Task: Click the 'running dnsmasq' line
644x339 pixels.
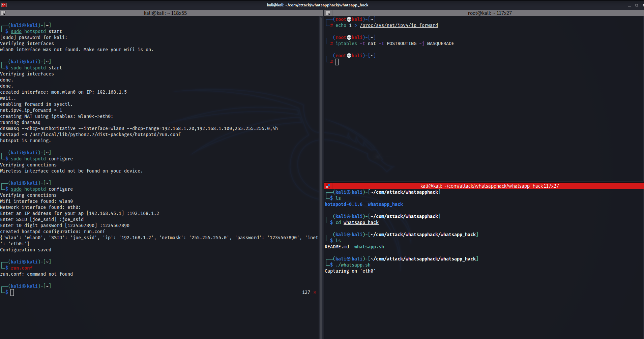Action: point(20,122)
